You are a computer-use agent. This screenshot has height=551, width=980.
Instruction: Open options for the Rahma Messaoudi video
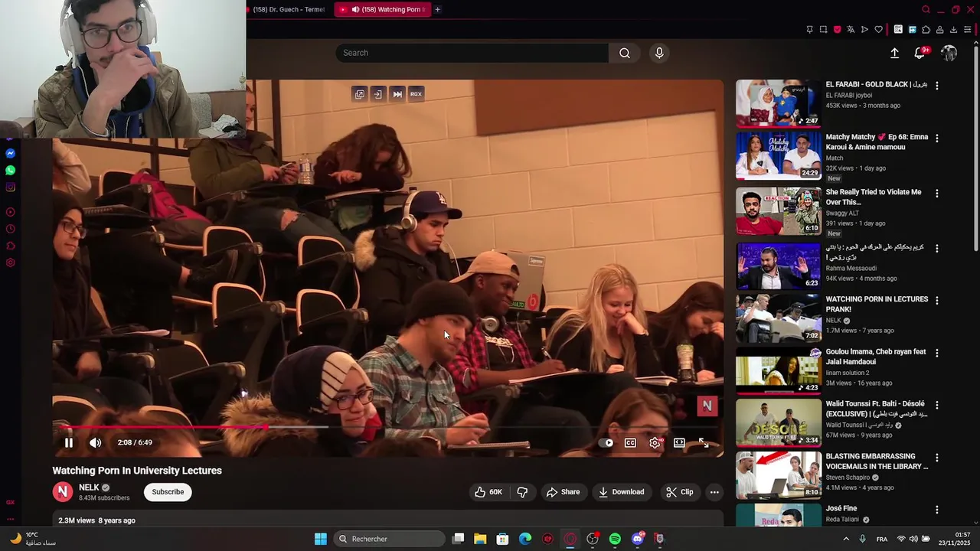click(x=937, y=249)
